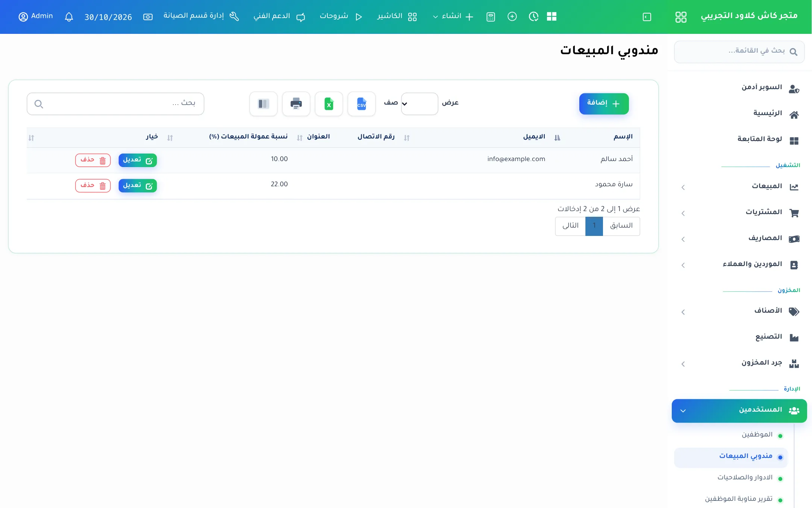The height and width of the screenshot is (508, 812).
Task: Open Admin user profile menu
Action: coord(36,17)
